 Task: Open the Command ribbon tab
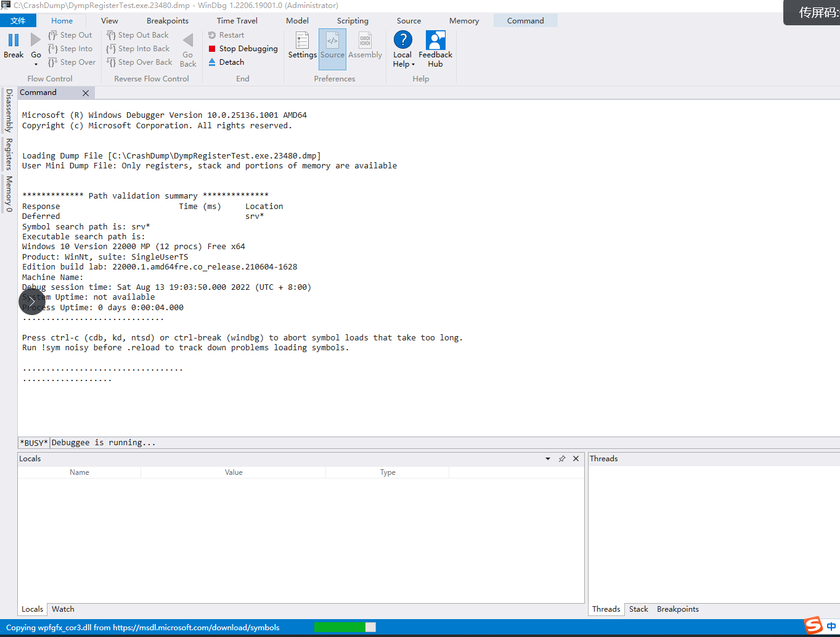[x=526, y=20]
